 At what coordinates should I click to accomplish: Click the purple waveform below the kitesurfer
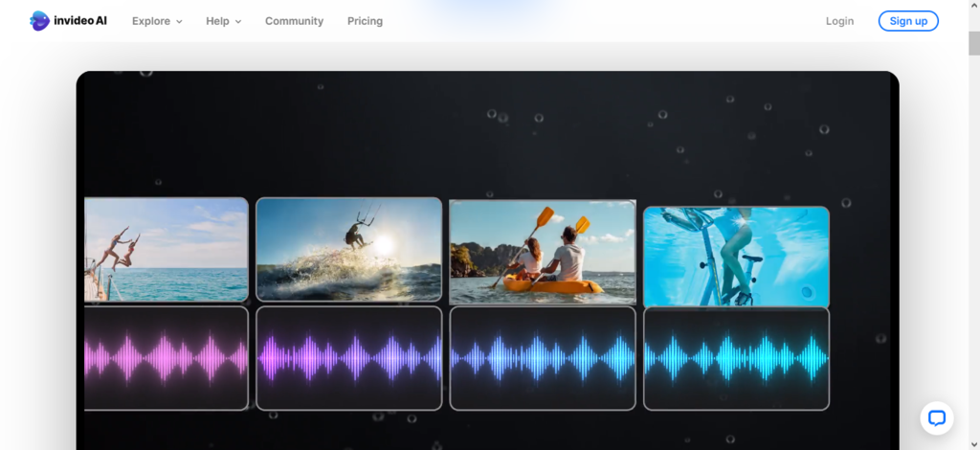[348, 358]
